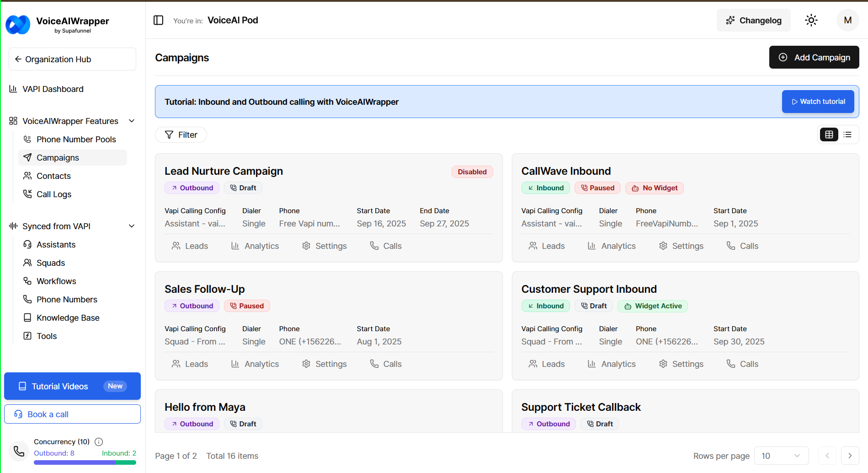Collapse Synced from VAPI section
Viewport: 868px width, 473px height.
(132, 226)
